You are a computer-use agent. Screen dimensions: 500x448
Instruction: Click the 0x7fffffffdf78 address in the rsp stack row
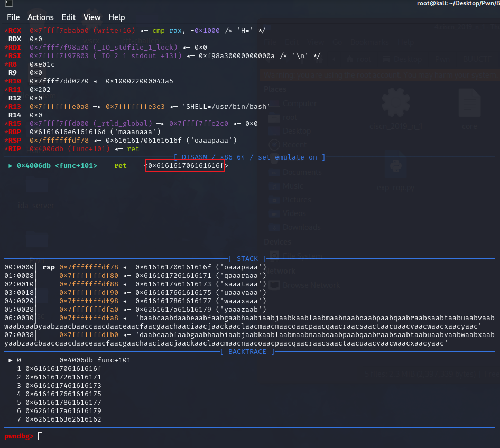tap(89, 267)
